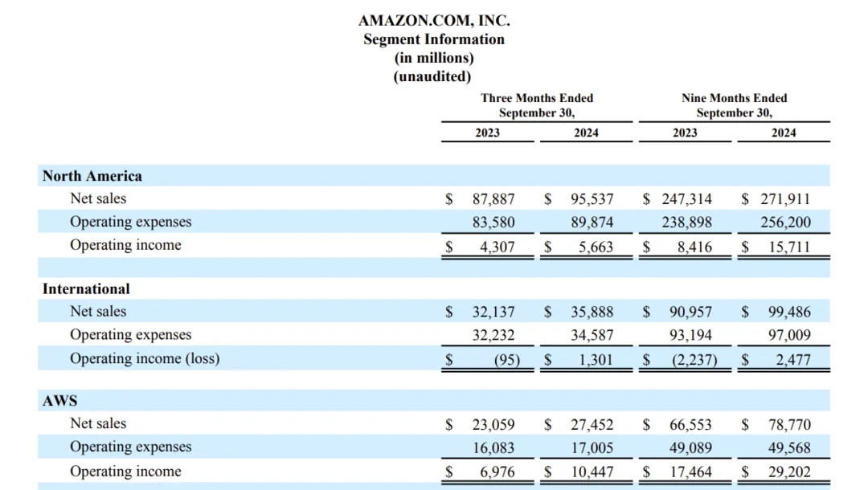Select the Three Months Ended column heading

[x=537, y=105]
